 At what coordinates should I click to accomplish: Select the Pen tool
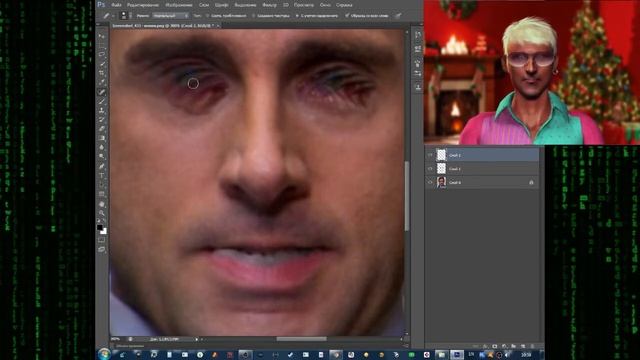[102, 166]
